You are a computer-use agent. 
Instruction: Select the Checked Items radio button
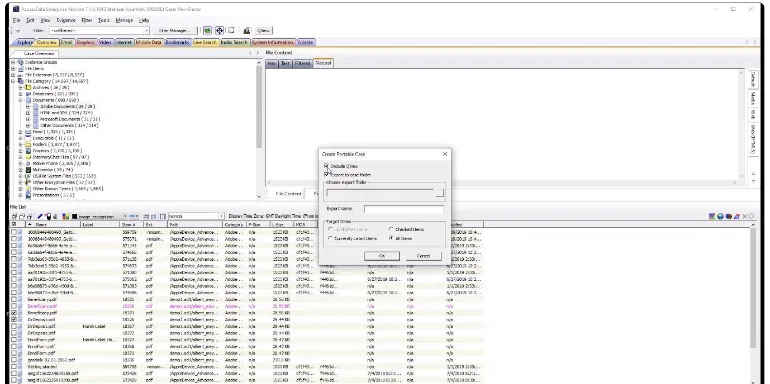pyautogui.click(x=391, y=229)
